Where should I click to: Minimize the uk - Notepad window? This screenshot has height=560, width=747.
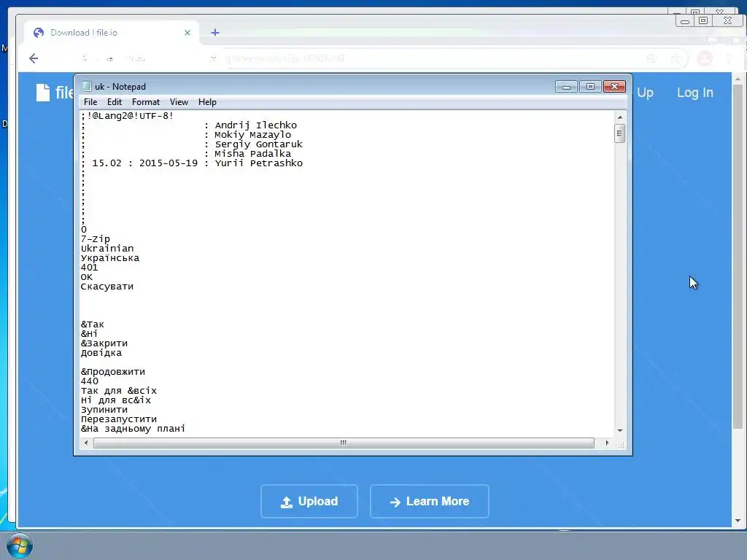click(x=566, y=87)
